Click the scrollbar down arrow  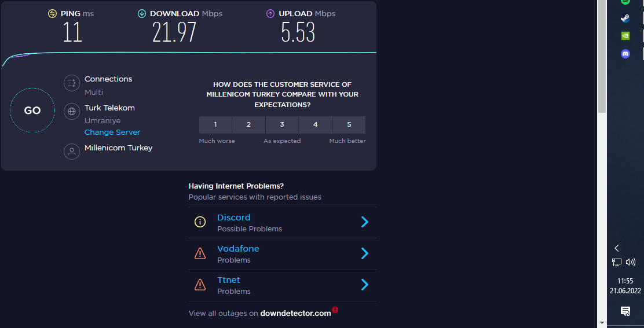click(602, 323)
